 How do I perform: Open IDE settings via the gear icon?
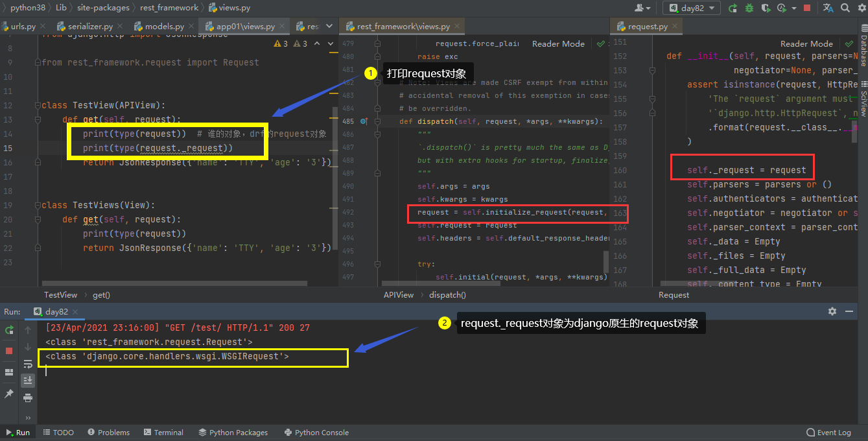(861, 8)
